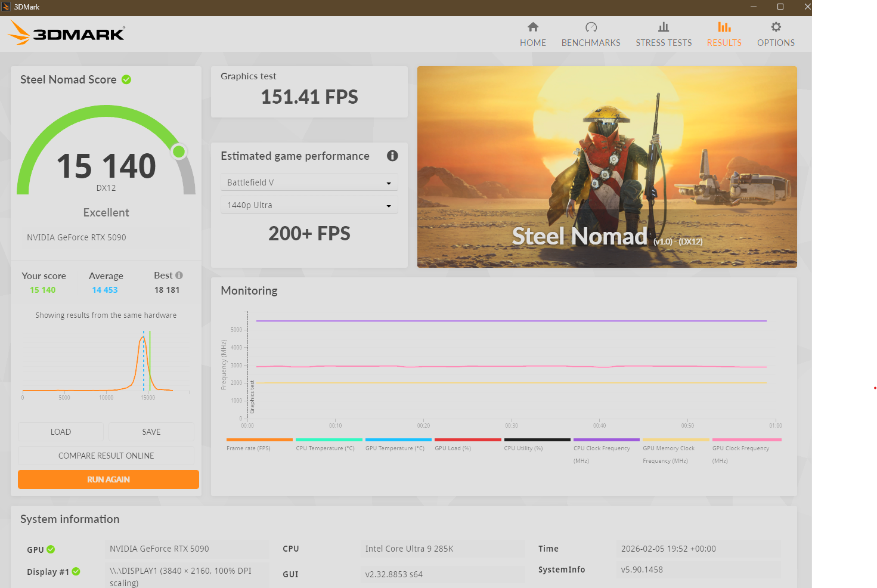Screen dimensions: 877x588
Task: Click the Stress Tests bar chart icon
Action: pos(664,27)
